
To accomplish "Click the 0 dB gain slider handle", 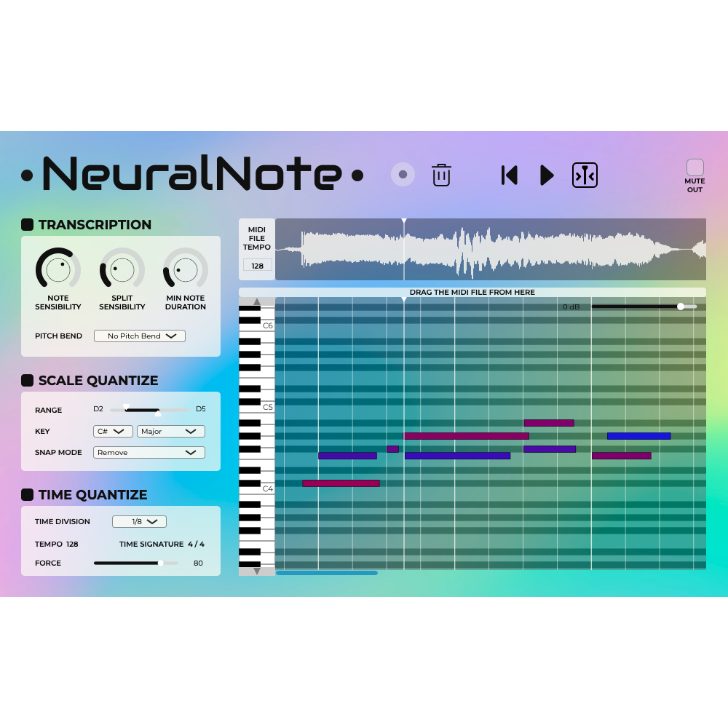I will (681, 306).
